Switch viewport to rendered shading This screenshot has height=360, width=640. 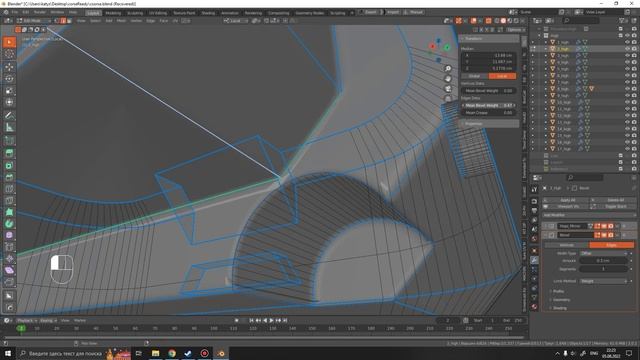516,20
